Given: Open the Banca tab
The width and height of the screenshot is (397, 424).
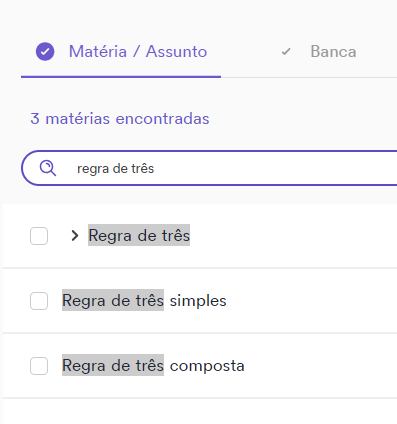Looking at the screenshot, I should [x=333, y=52].
